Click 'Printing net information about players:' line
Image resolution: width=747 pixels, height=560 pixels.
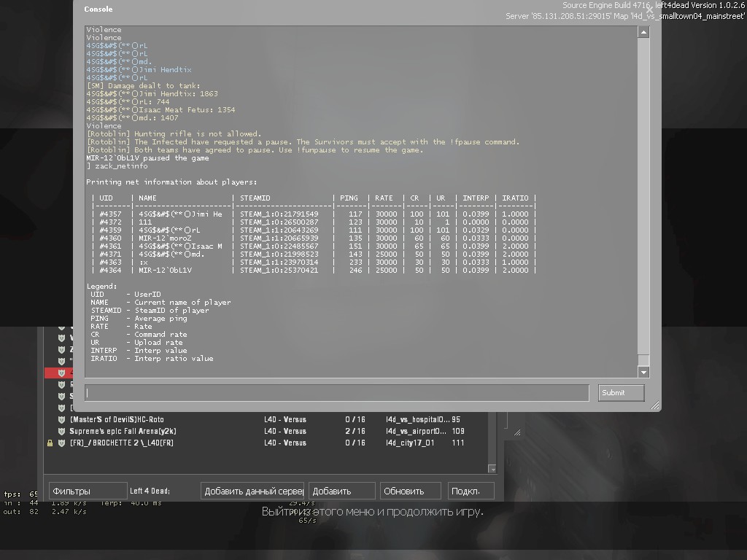(x=171, y=182)
